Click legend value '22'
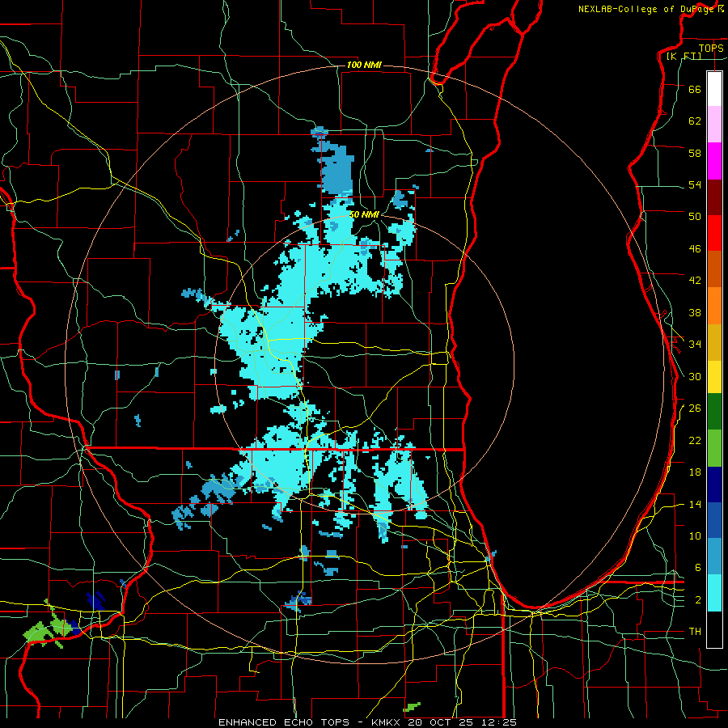The height and width of the screenshot is (728, 728). click(x=695, y=441)
